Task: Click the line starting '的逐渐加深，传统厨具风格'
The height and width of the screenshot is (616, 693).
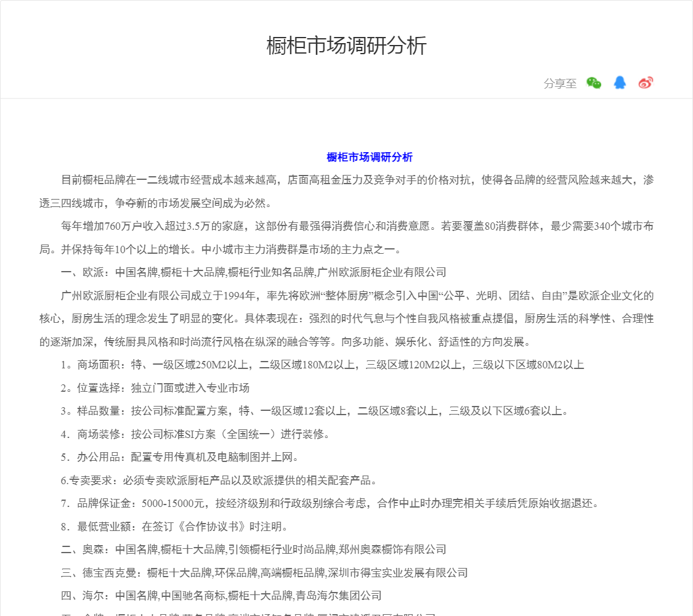Action: coord(285,342)
